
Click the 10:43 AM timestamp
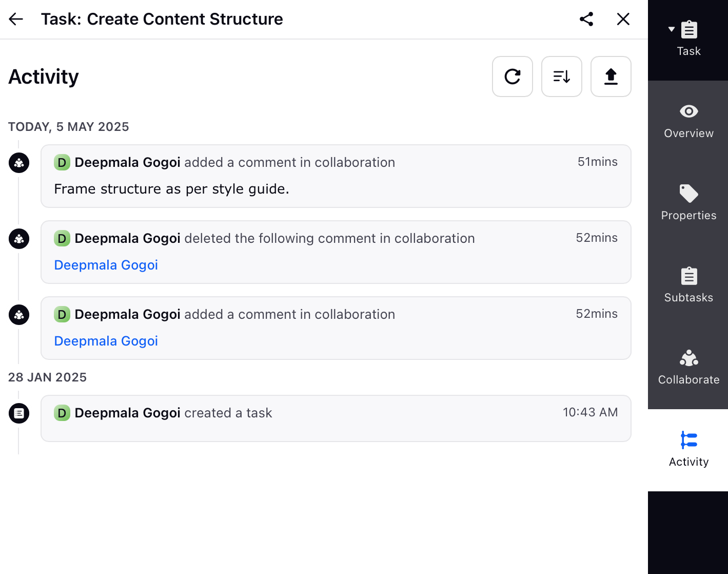click(x=590, y=412)
